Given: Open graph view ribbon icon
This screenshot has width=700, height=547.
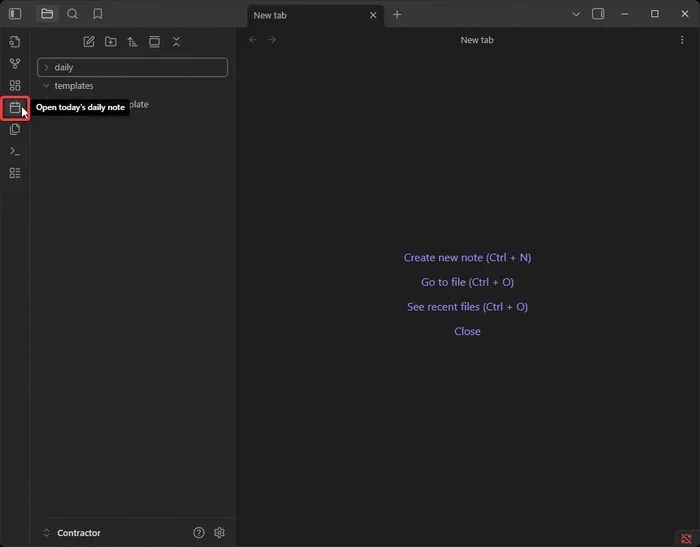Looking at the screenshot, I should [15, 63].
